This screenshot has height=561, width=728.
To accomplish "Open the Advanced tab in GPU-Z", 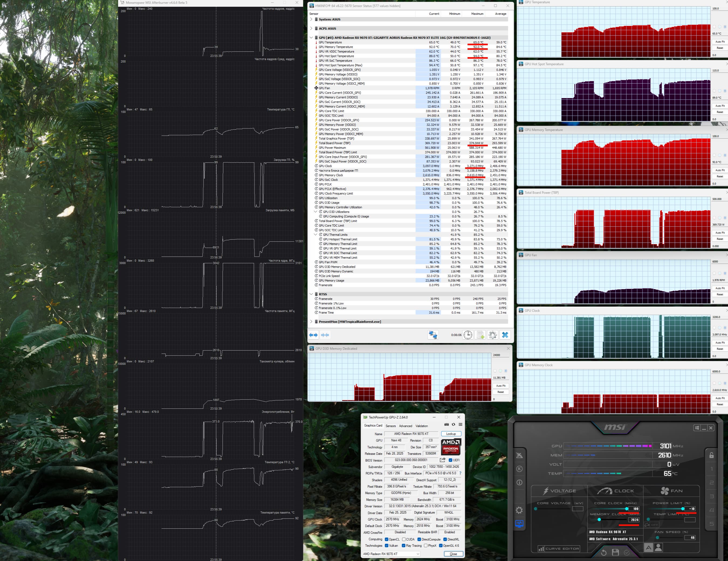I will tap(405, 426).
